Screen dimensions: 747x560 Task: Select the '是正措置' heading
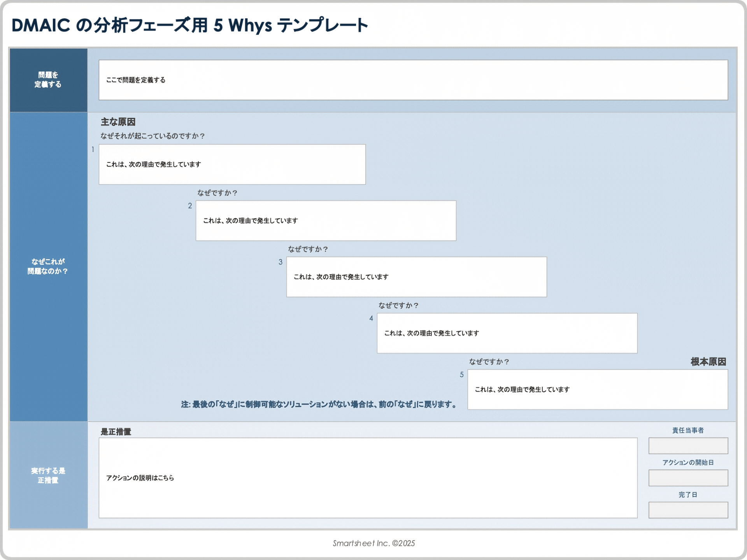[116, 432]
